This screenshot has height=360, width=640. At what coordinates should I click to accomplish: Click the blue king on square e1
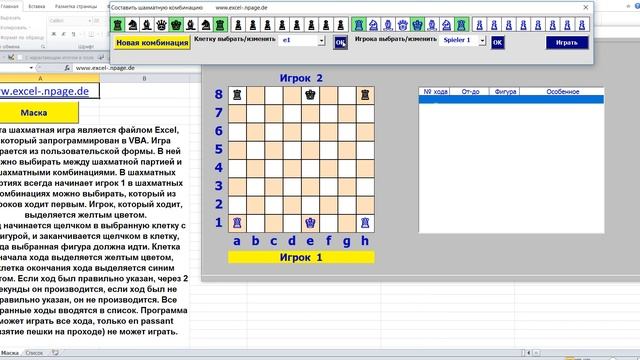[310, 223]
